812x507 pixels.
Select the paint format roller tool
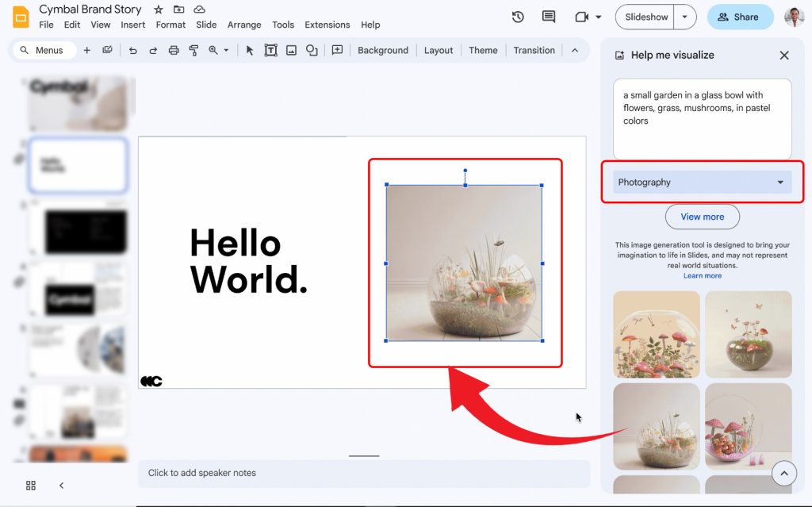(x=193, y=50)
